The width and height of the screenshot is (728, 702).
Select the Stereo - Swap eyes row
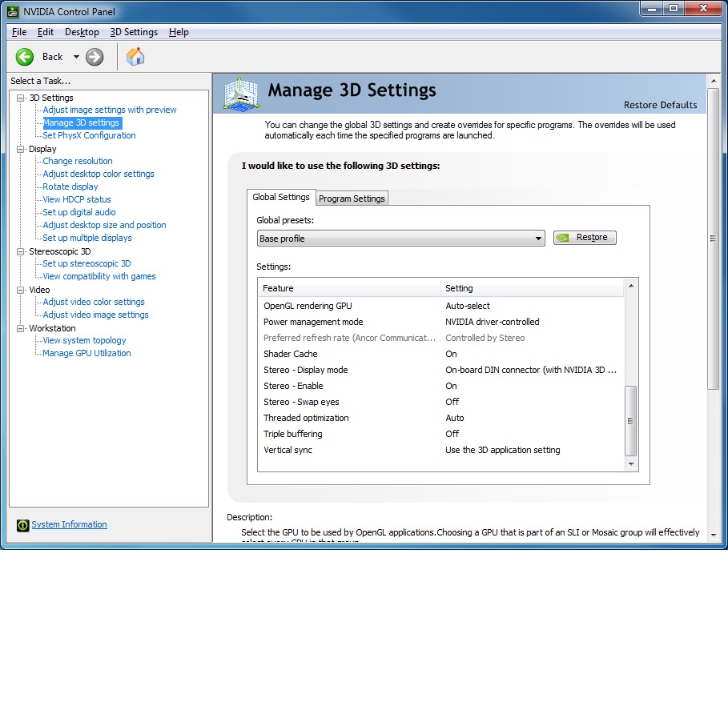click(441, 403)
